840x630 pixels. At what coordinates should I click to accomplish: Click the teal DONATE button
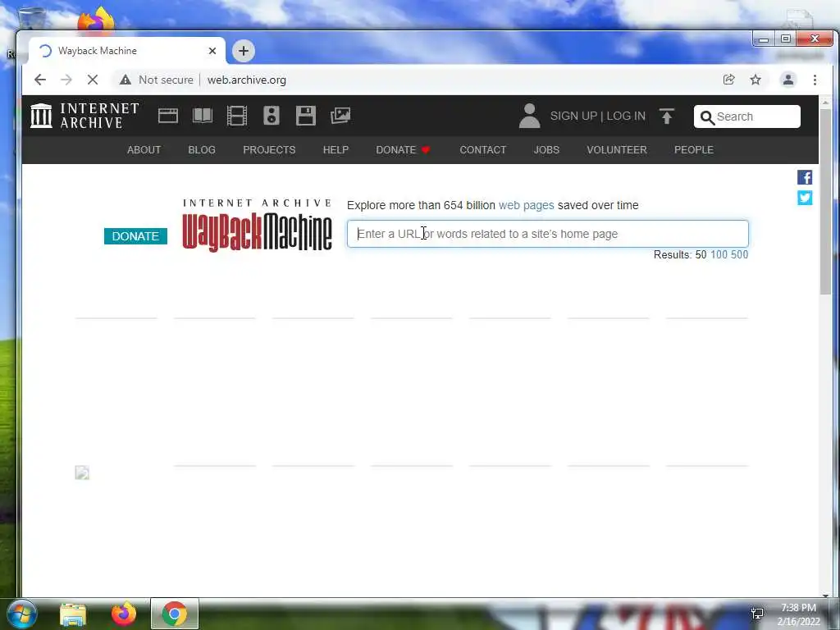click(x=135, y=236)
